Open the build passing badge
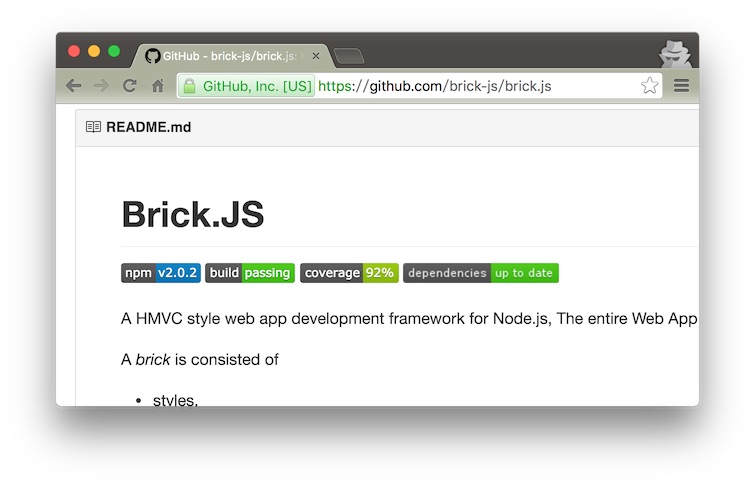This screenshot has width=755, height=486. tap(250, 273)
